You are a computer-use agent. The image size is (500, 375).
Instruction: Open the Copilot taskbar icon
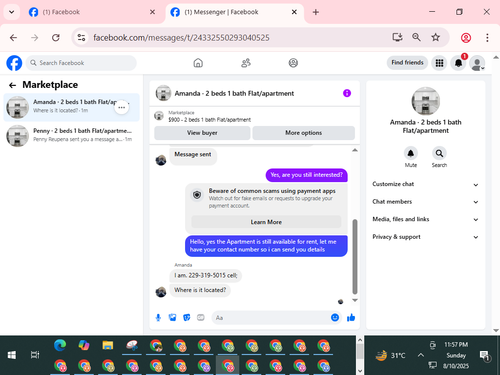(x=84, y=346)
